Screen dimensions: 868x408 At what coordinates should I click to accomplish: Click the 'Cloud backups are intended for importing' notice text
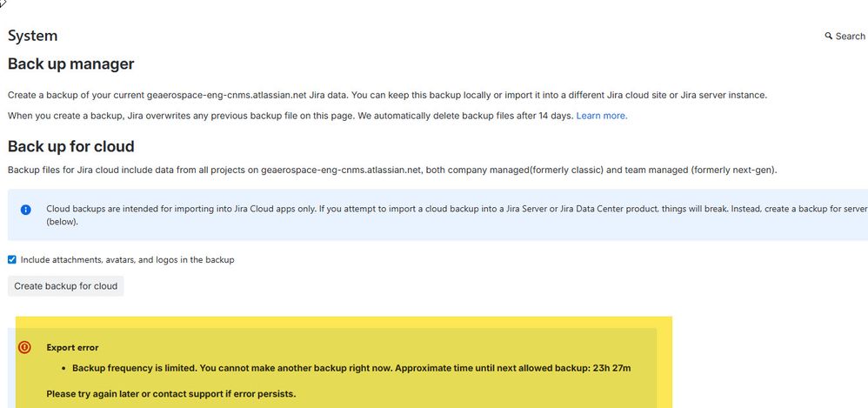(x=457, y=216)
